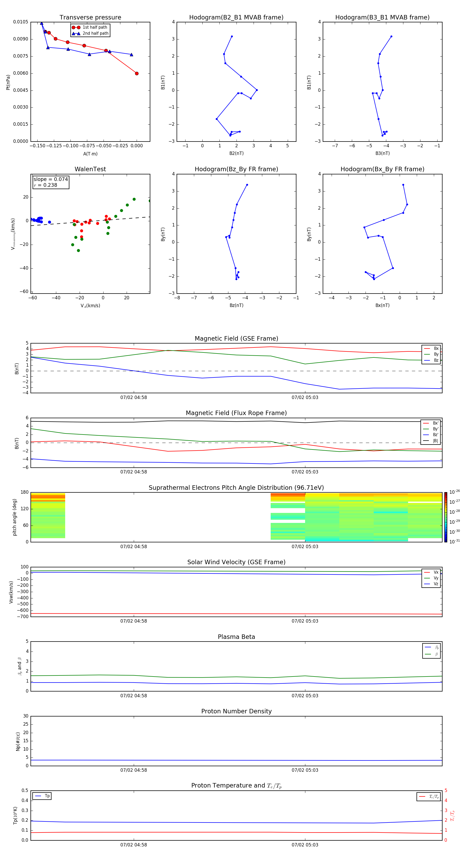
Task: Click the red 'Te/Tp' right axis label
Action: pos(453,816)
